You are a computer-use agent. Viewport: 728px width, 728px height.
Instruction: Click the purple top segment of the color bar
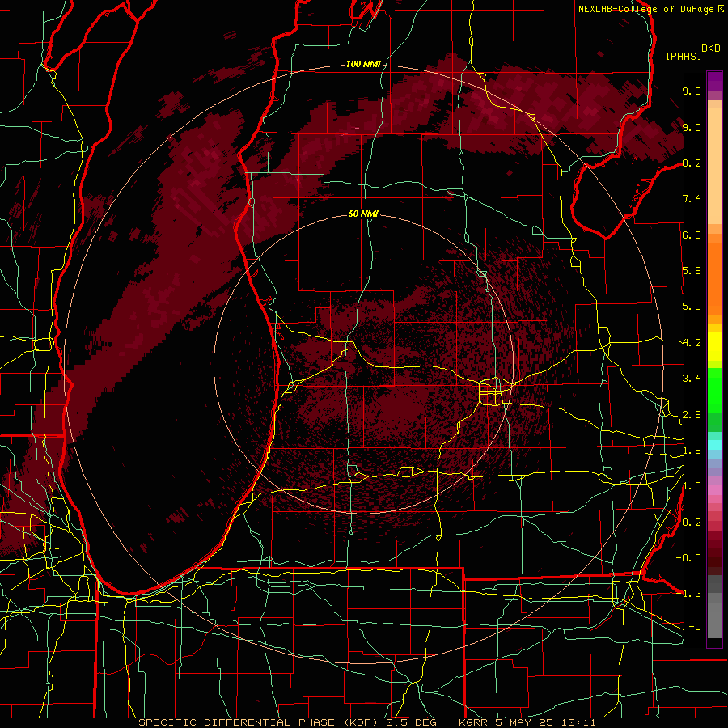pyautogui.click(x=714, y=81)
